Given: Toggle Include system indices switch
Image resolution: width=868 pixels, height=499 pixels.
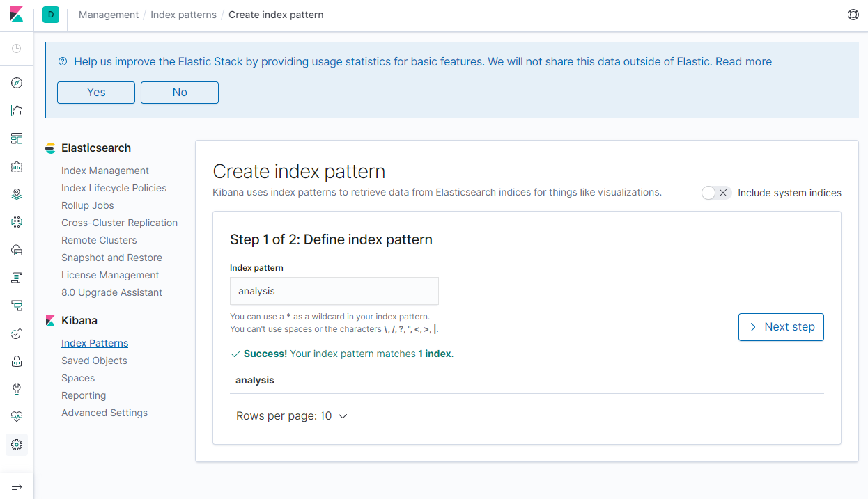Looking at the screenshot, I should [x=716, y=193].
